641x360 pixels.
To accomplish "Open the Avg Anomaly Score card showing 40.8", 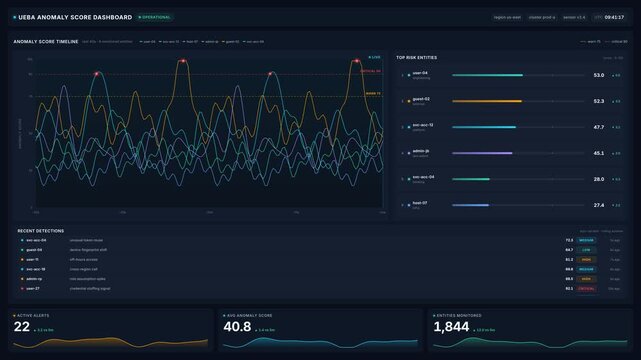I will pos(320,330).
